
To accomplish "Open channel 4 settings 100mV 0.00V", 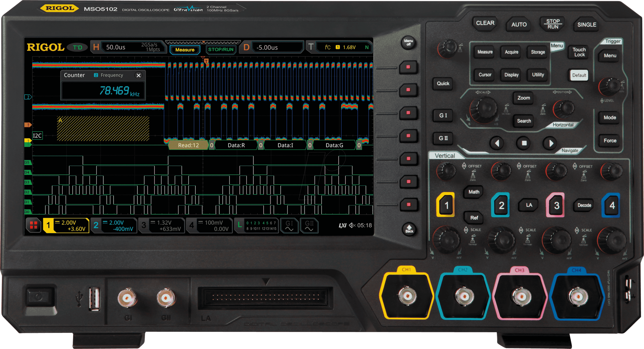I will pyautogui.click(x=210, y=225).
